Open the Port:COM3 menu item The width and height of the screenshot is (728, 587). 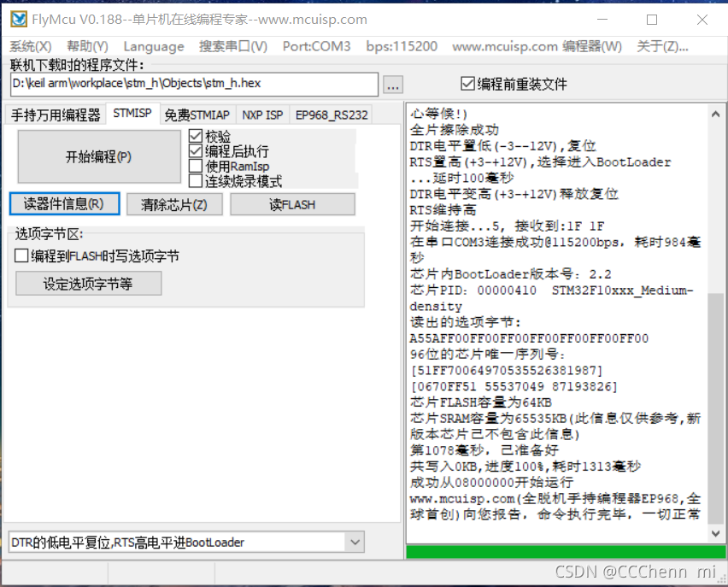click(x=316, y=47)
